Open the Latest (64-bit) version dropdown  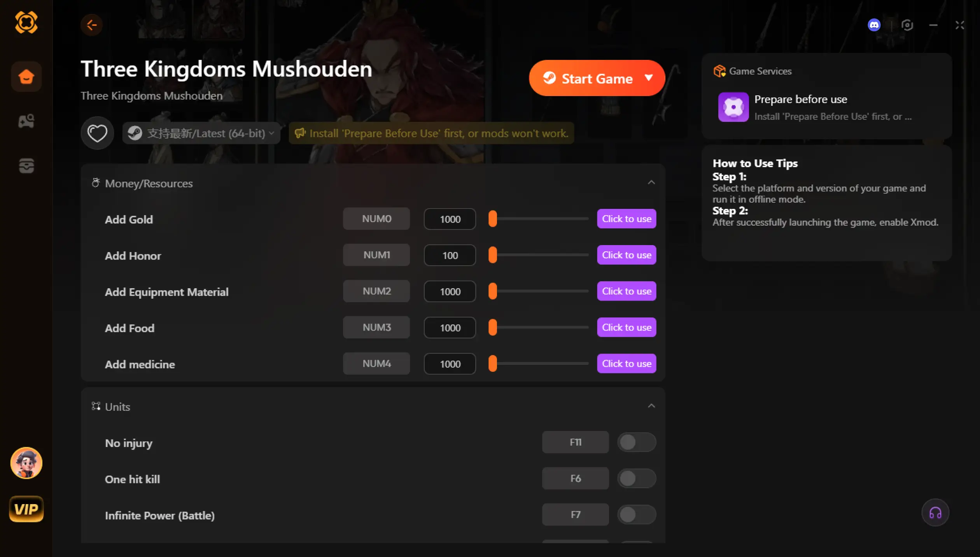click(x=201, y=133)
